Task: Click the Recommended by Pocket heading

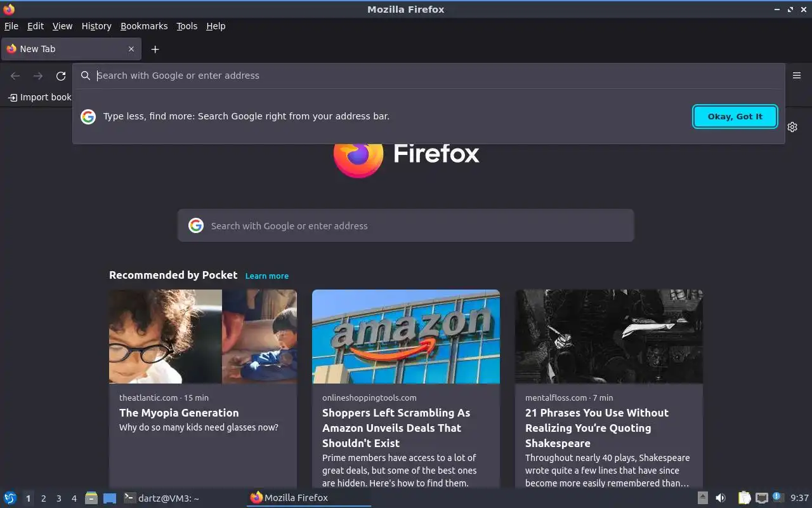Action: 173,275
